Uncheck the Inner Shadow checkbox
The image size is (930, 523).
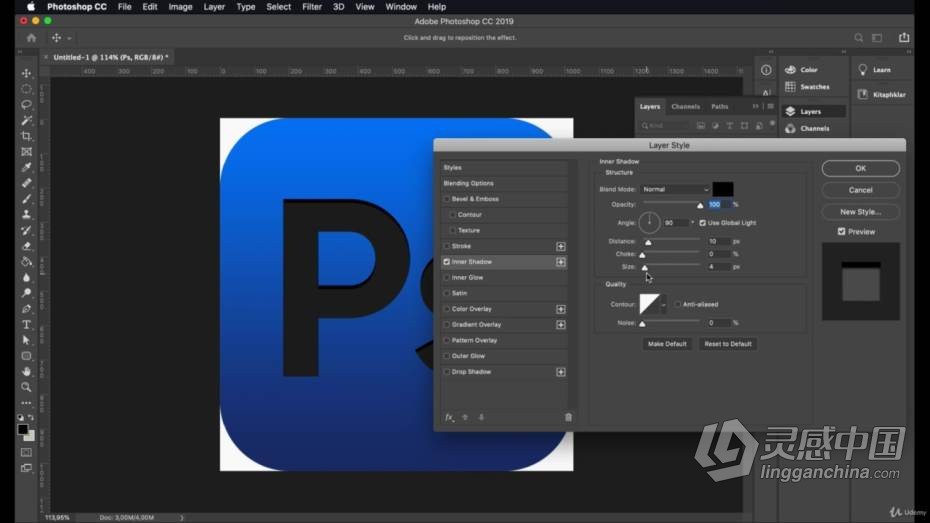(x=447, y=262)
